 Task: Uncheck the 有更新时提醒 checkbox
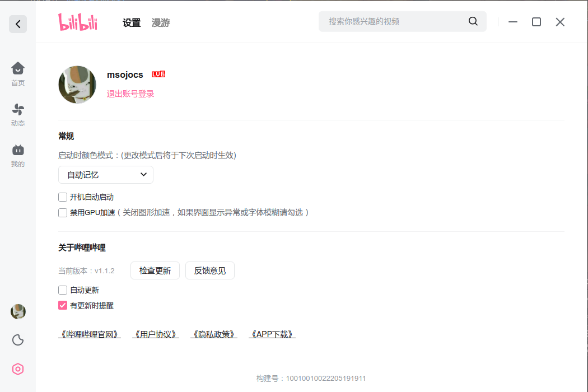tap(63, 305)
